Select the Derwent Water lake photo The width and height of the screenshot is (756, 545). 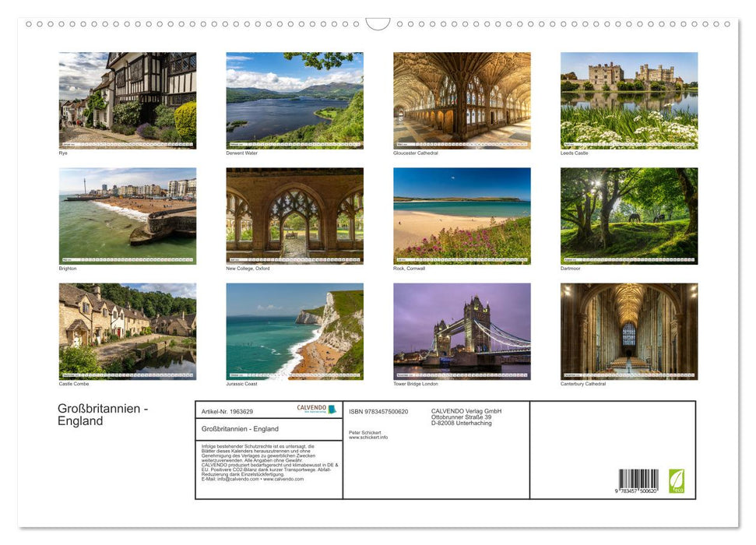(294, 100)
